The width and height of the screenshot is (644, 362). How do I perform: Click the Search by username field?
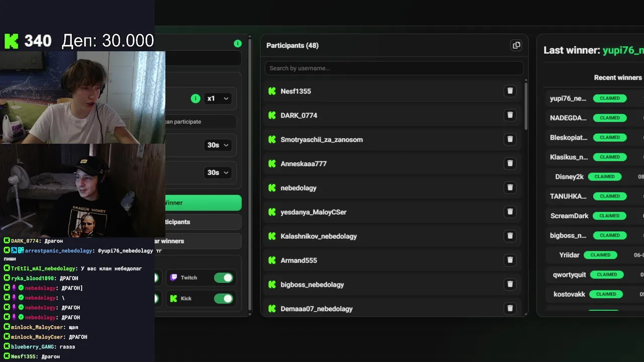394,68
